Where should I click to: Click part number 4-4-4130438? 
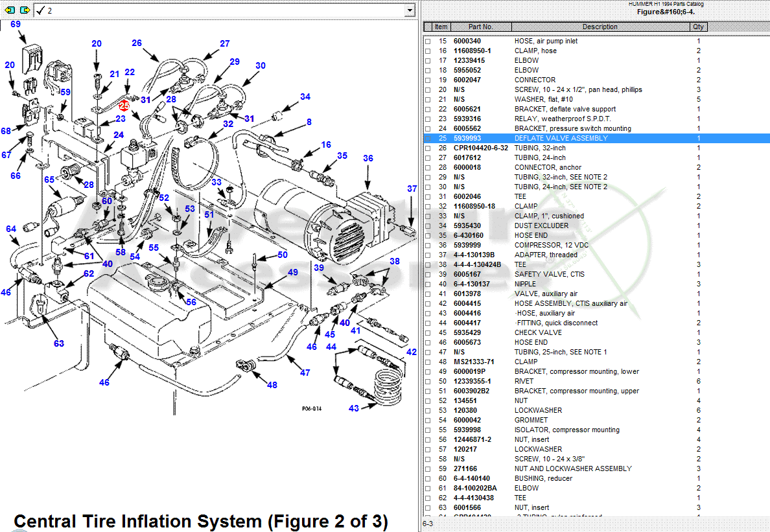[x=473, y=498]
